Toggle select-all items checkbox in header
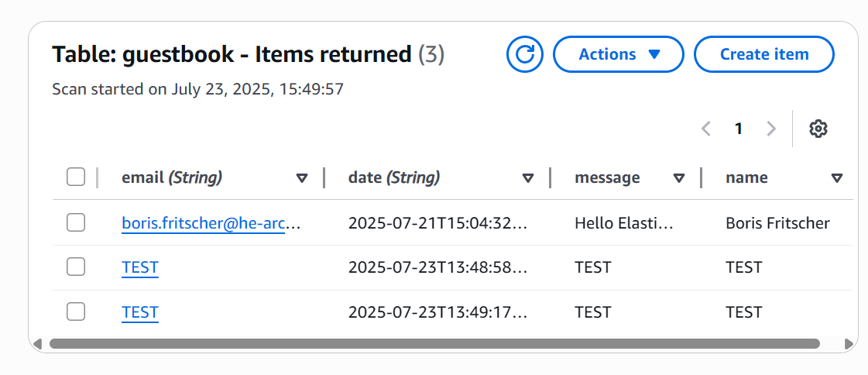The image size is (868, 375). tap(76, 177)
